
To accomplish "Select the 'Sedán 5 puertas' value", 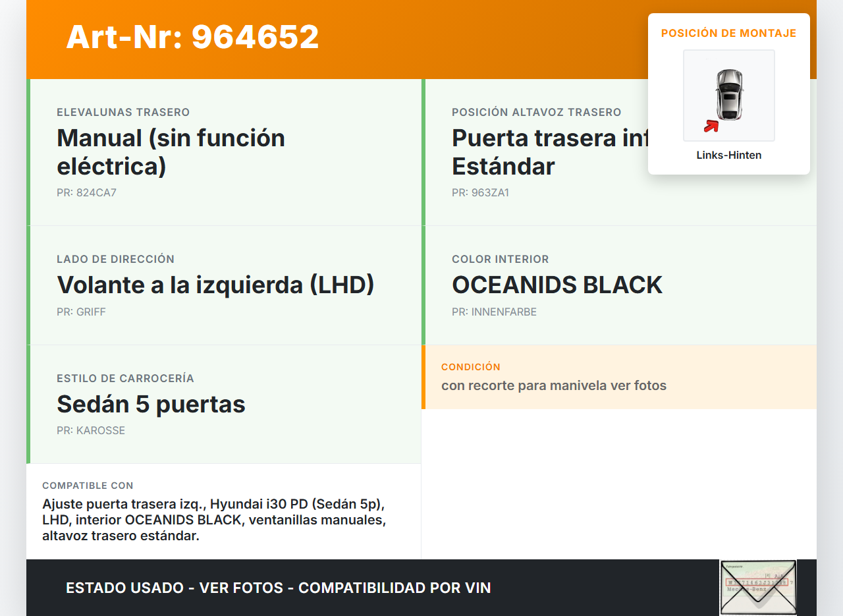I will (151, 404).
